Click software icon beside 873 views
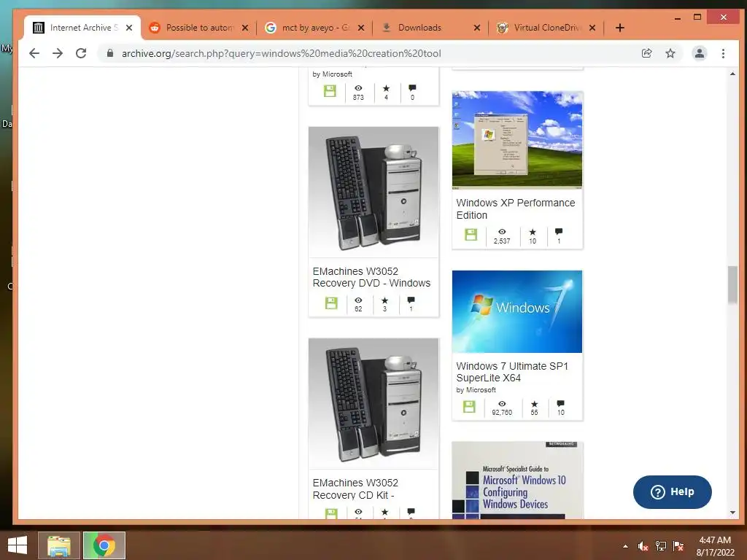Screen dimensions: 747x560 330,90
